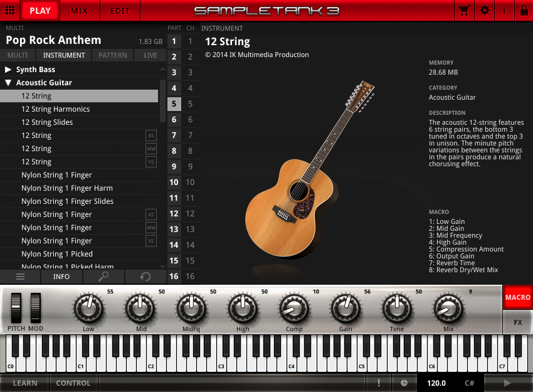Click the LEARN button
The height and width of the screenshot is (392, 533).
click(25, 383)
